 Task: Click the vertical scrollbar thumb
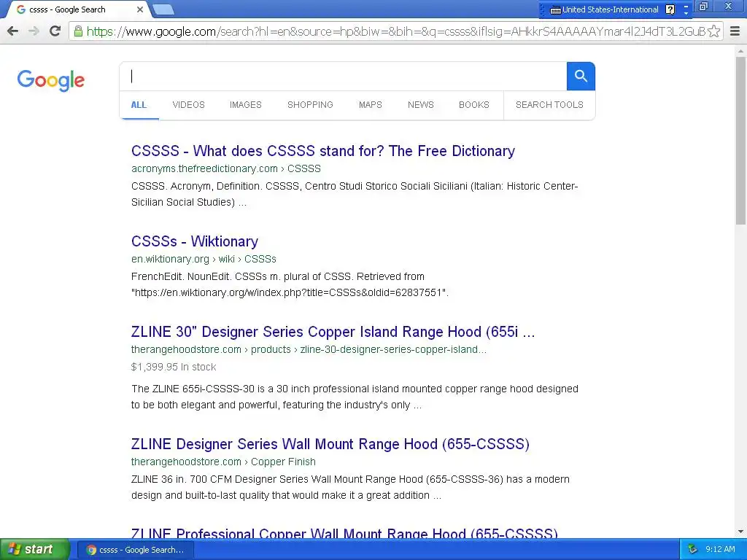(x=740, y=141)
